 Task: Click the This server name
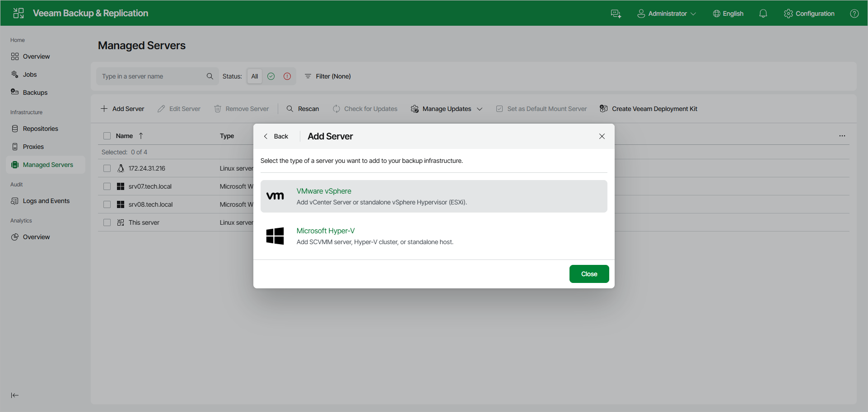144,222
